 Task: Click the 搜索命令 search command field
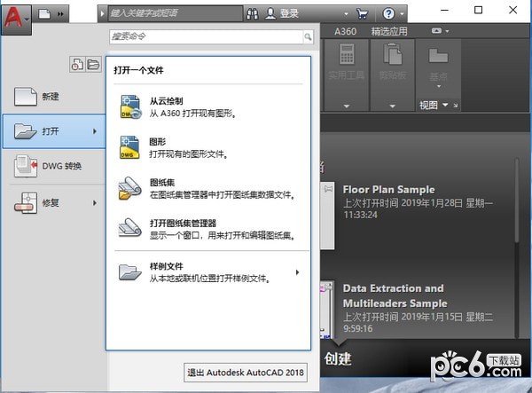click(x=207, y=37)
